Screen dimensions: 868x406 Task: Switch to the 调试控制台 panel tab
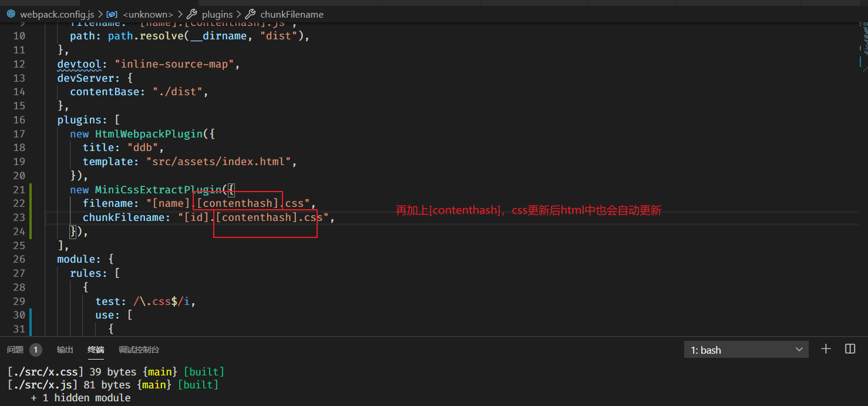point(139,350)
